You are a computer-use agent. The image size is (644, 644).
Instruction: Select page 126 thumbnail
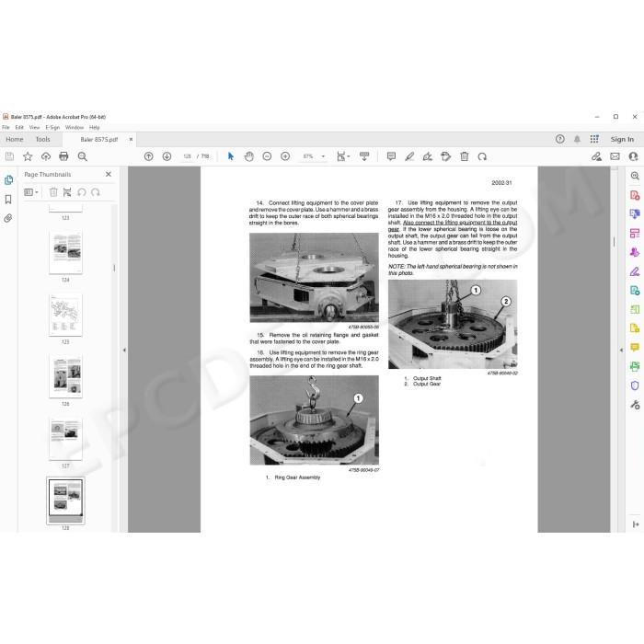tap(65, 377)
